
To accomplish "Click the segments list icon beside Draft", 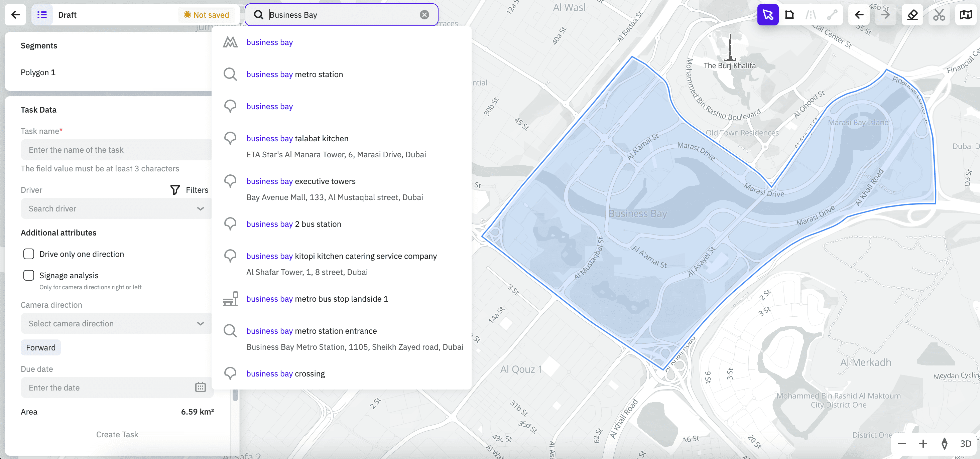I will point(42,15).
